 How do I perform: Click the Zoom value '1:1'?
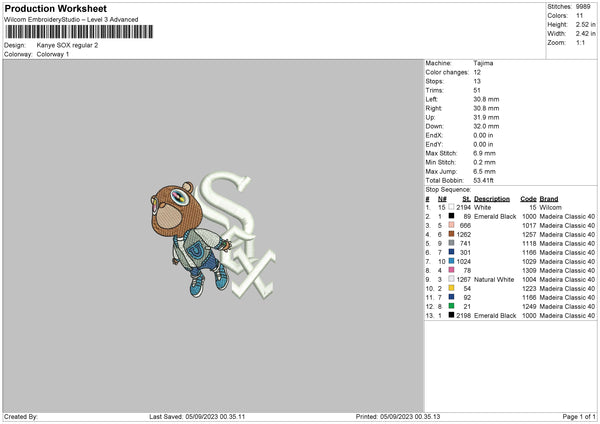pos(580,42)
